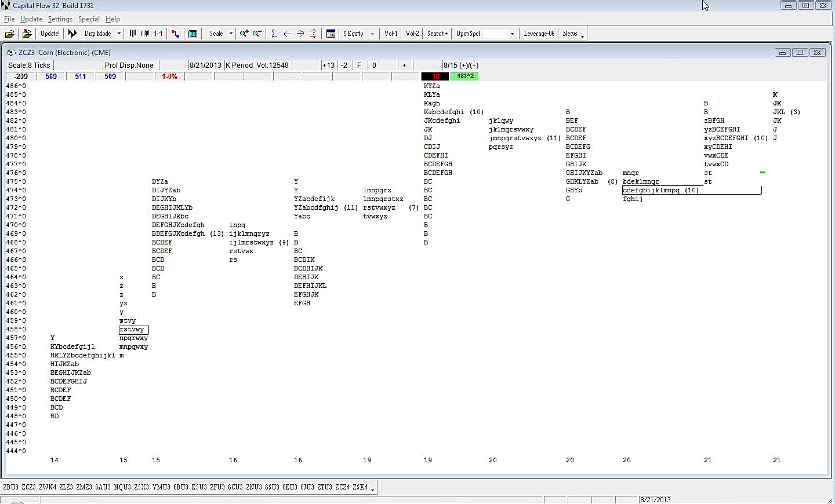
Task: Expand the Disp Mode dropdown
Action: pos(119,34)
